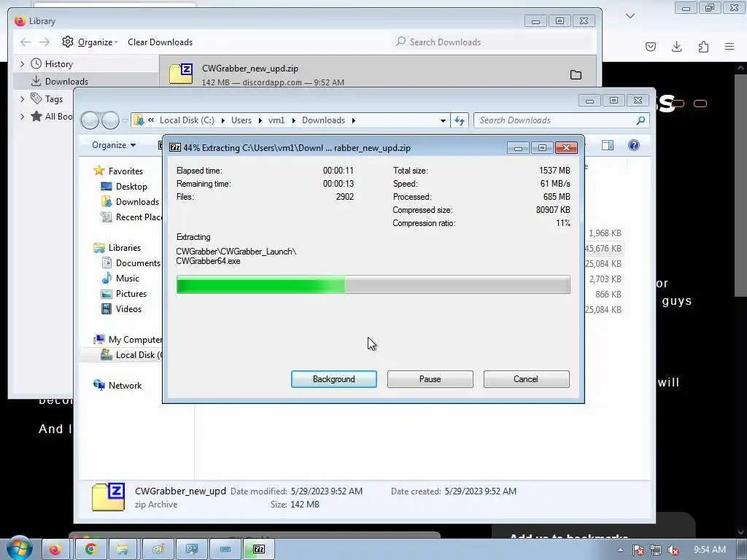Click Local Disk (C:) breadcrumb
Image resolution: width=747 pixels, height=560 pixels.
[x=187, y=120]
